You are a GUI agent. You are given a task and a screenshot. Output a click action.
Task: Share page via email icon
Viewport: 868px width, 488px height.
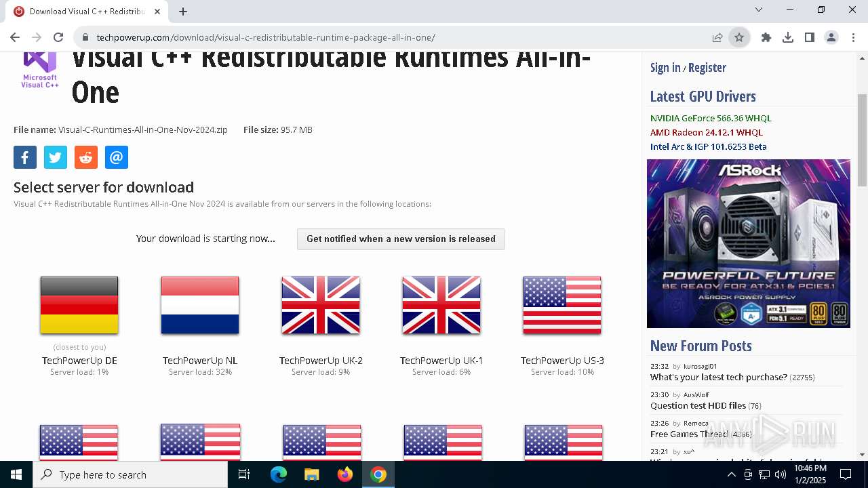(117, 157)
